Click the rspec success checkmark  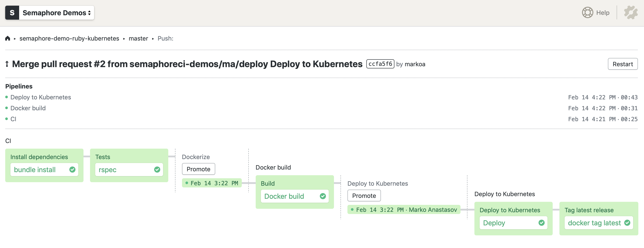(x=157, y=170)
